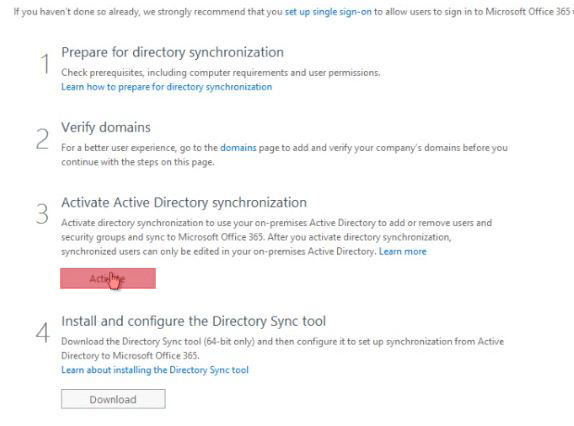The height and width of the screenshot is (426, 574).
Task: Click the 'Download the Directory Sync tool' paragraph
Action: click(x=282, y=348)
